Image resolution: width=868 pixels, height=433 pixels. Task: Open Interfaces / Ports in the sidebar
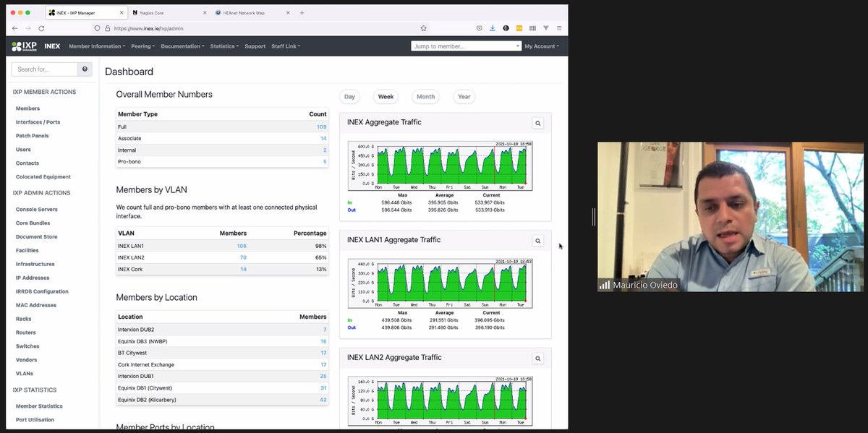[38, 122]
